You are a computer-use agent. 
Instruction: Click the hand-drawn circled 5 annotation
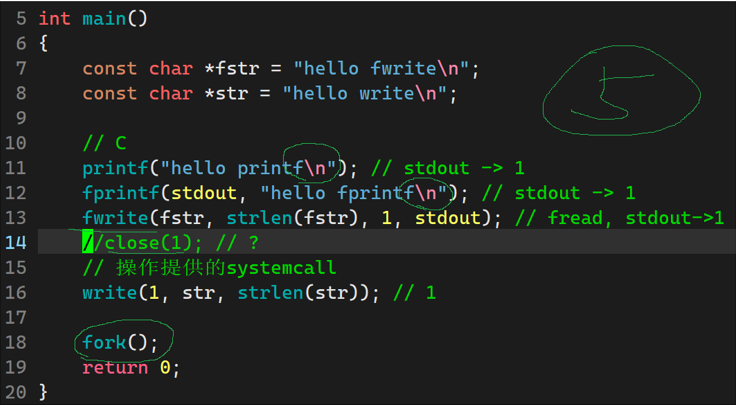point(621,91)
